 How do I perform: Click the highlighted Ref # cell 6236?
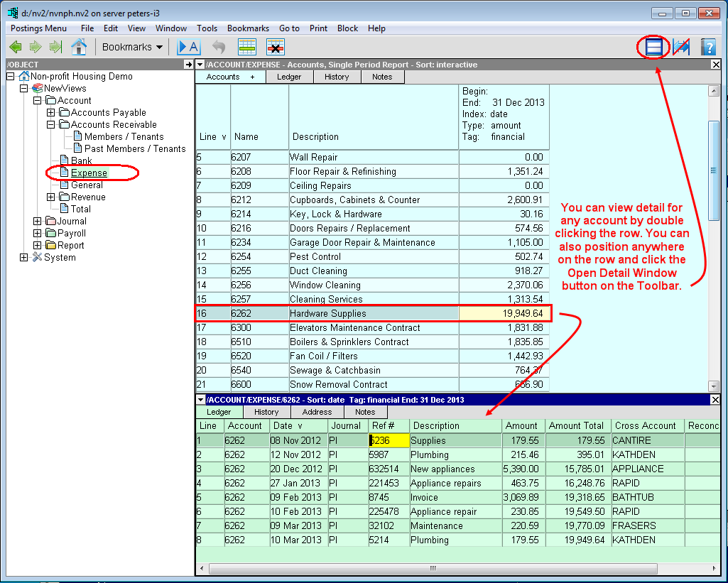[389, 440]
